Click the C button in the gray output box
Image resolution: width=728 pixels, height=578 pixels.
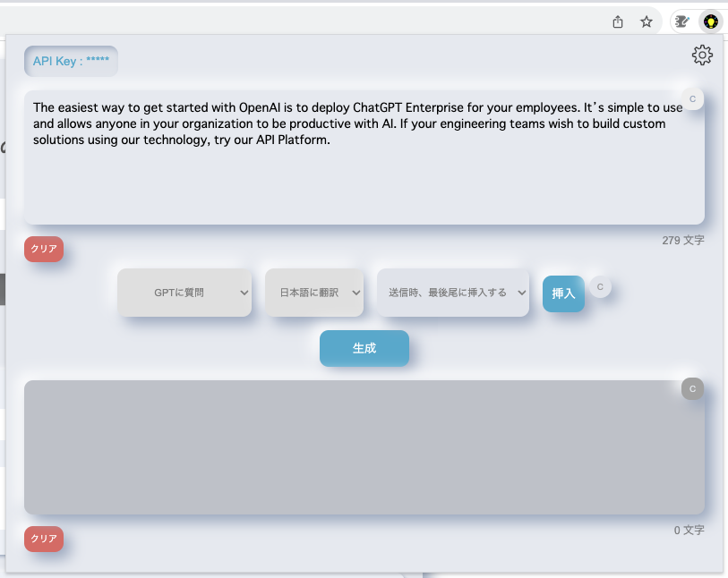pyautogui.click(x=692, y=388)
